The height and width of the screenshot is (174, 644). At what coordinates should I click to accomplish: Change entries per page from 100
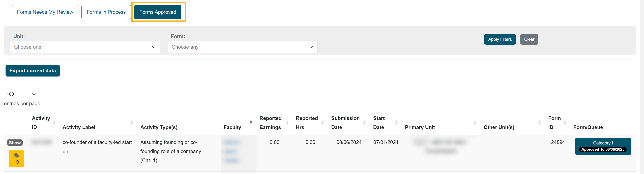(x=22, y=94)
